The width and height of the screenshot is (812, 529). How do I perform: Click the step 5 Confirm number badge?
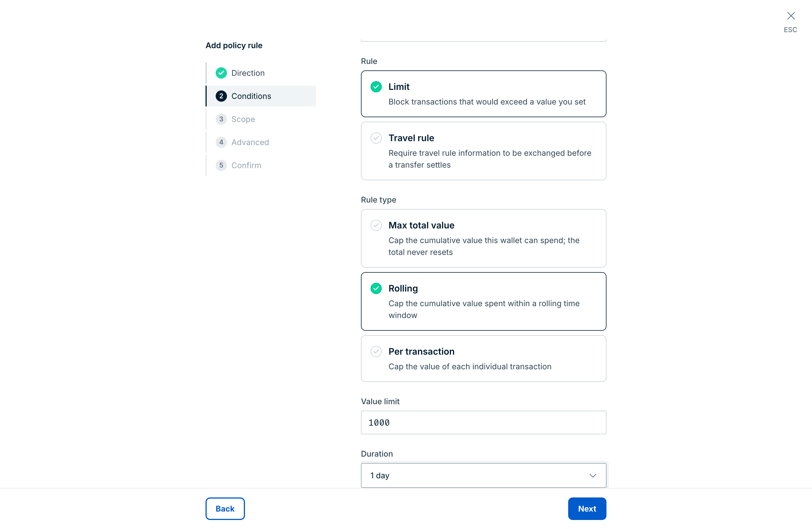pos(221,166)
